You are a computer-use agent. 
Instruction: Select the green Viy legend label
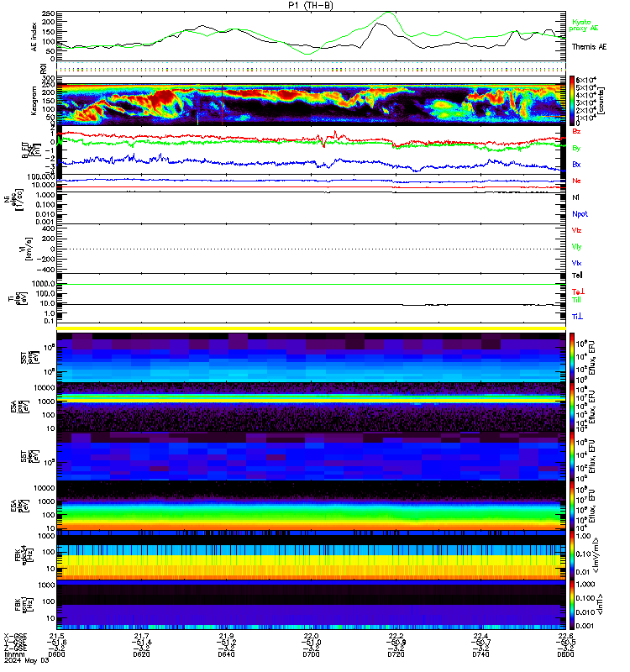pos(576,247)
